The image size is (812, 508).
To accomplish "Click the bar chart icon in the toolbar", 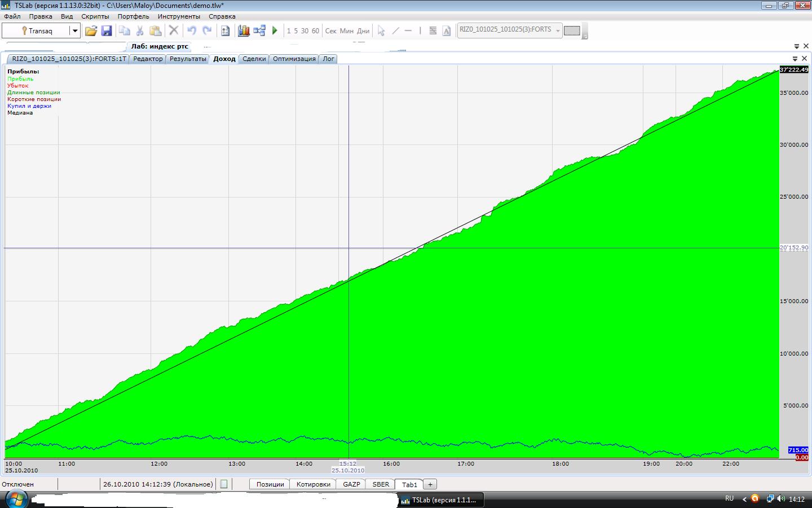I will tap(244, 30).
